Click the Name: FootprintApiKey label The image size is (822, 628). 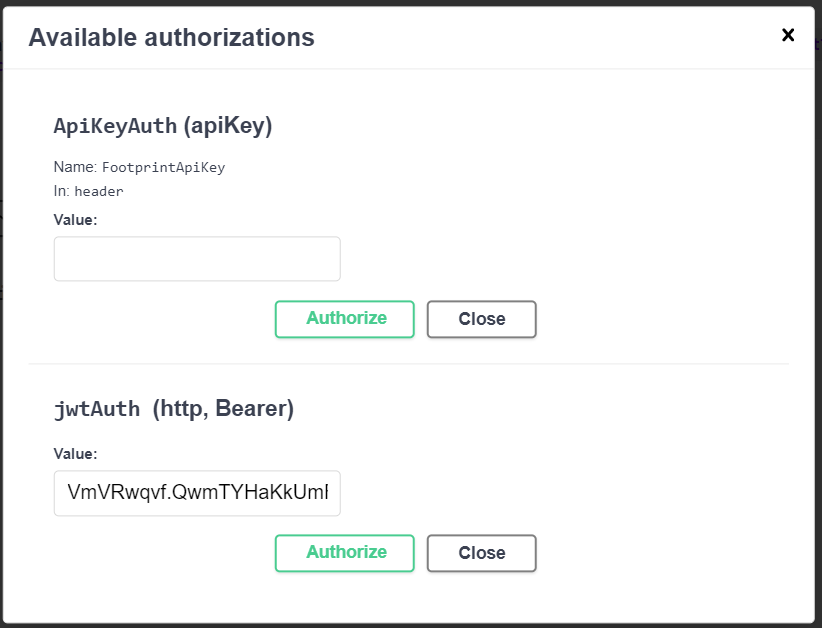[138, 167]
